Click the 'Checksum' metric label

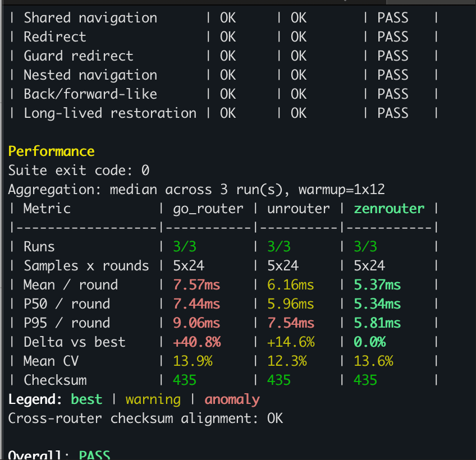point(55,380)
